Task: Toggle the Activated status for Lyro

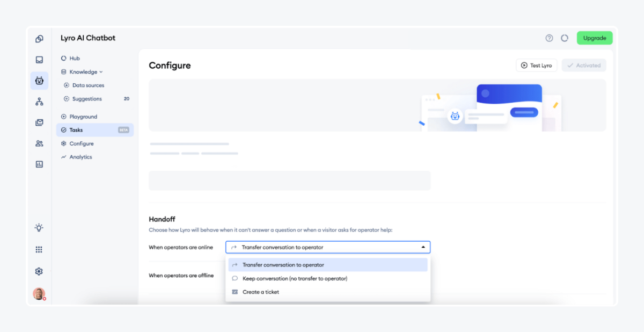Action: coord(583,65)
